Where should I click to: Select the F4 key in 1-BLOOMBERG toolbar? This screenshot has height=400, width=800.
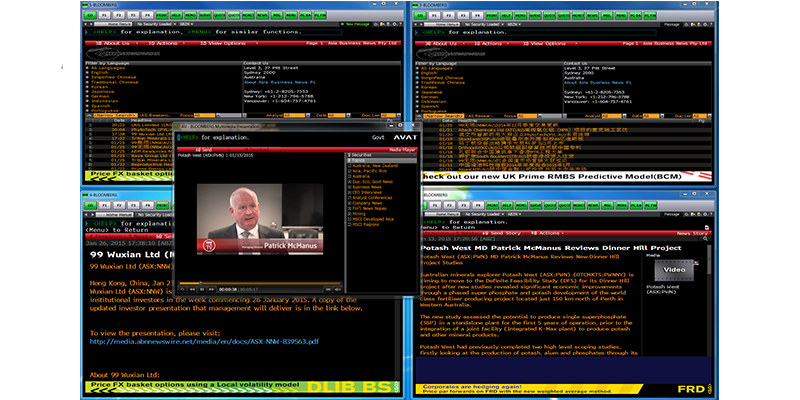[x=147, y=15]
